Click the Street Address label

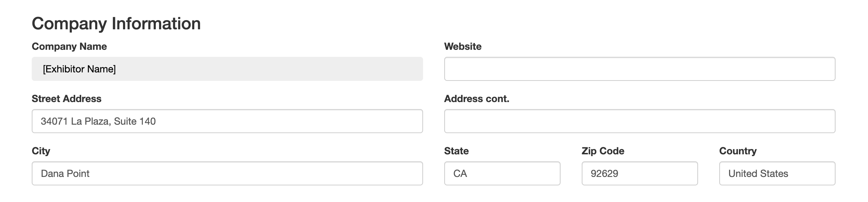pyautogui.click(x=66, y=99)
